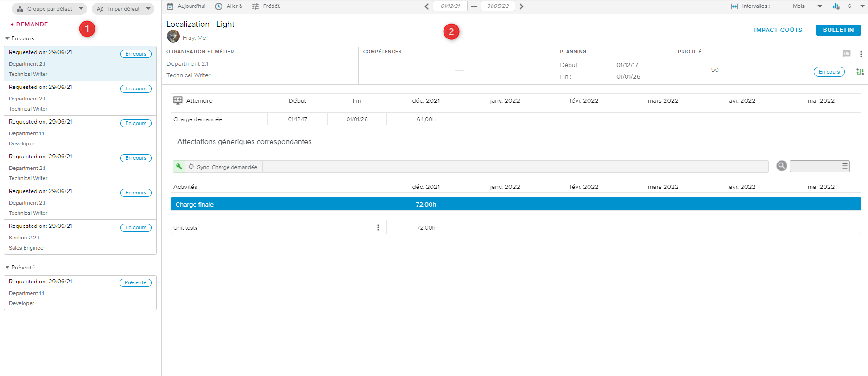Collapse the Présenté group
The image size is (868, 376).
[7, 268]
